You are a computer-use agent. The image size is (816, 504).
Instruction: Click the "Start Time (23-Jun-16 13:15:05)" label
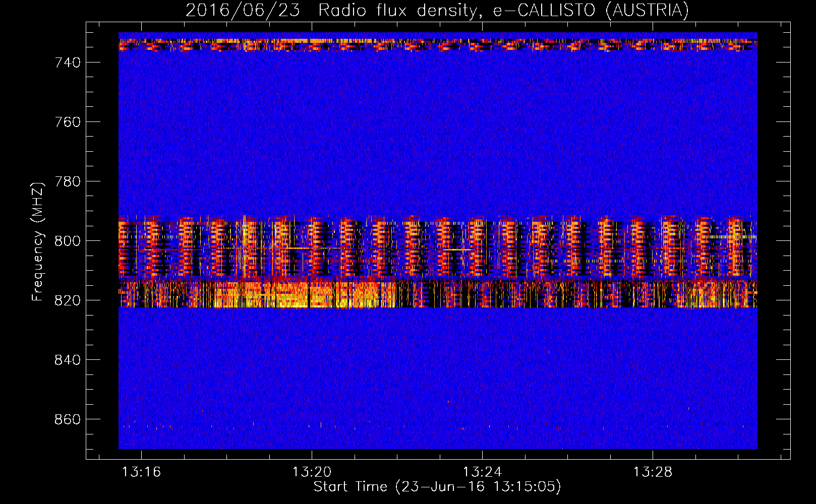coord(437,487)
